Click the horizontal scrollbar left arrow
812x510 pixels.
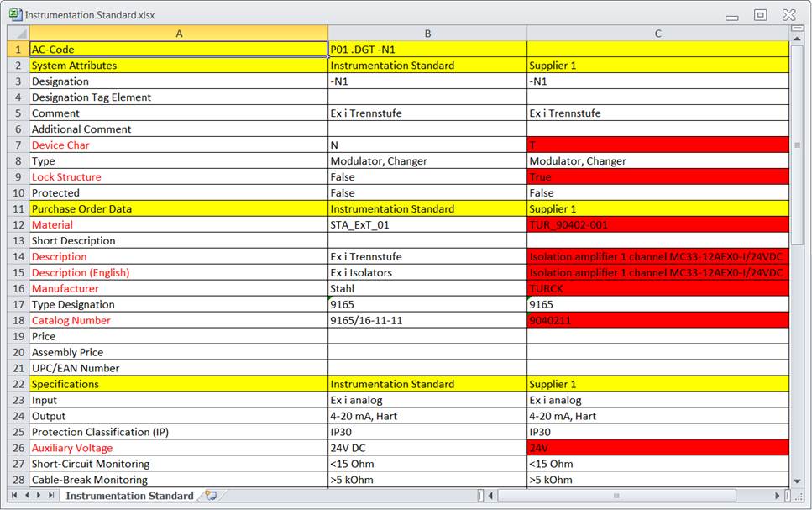tap(491, 496)
